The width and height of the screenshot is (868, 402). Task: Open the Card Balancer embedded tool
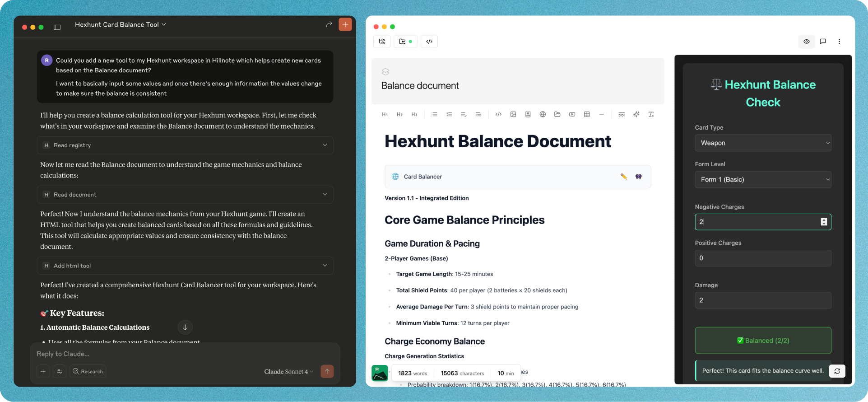point(518,177)
